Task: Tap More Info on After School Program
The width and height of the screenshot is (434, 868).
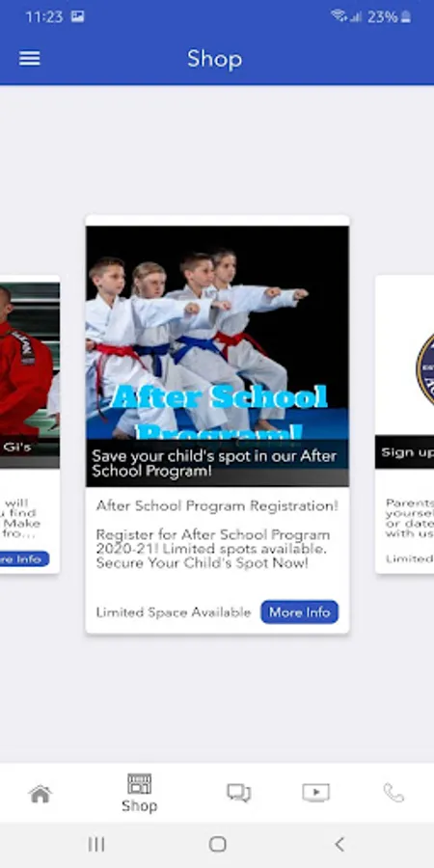Action: pyautogui.click(x=300, y=611)
